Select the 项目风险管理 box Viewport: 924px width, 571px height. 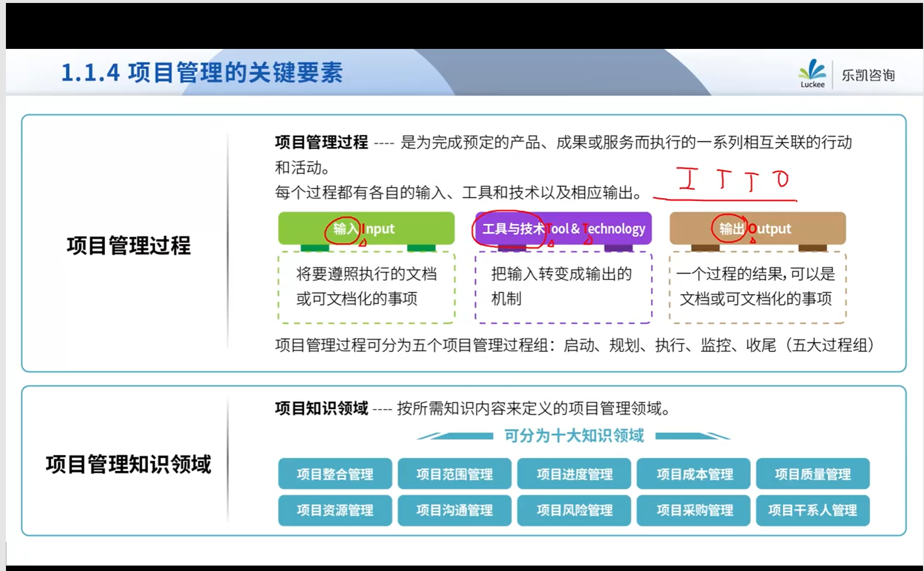(x=574, y=510)
